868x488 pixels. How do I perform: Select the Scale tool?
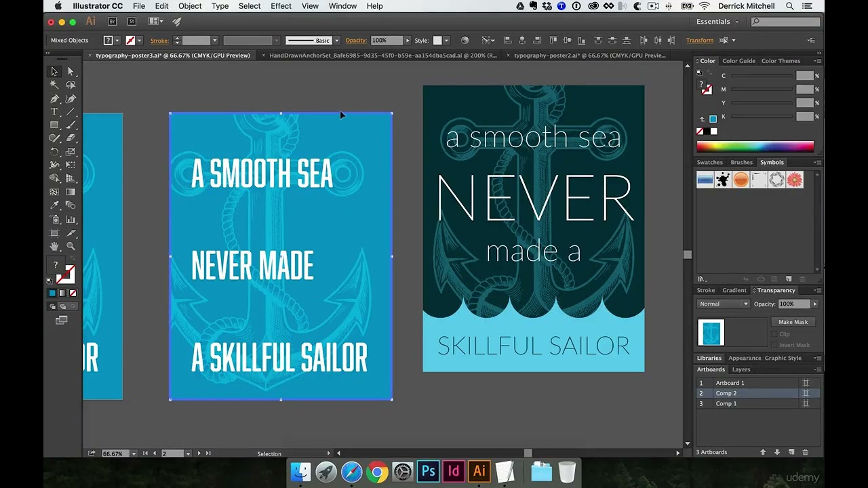pos(71,152)
